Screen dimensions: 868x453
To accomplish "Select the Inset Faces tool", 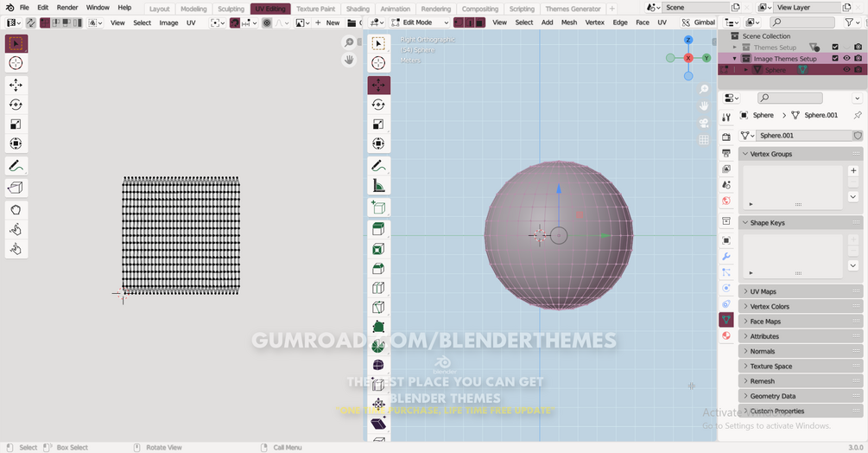I will 378,249.
